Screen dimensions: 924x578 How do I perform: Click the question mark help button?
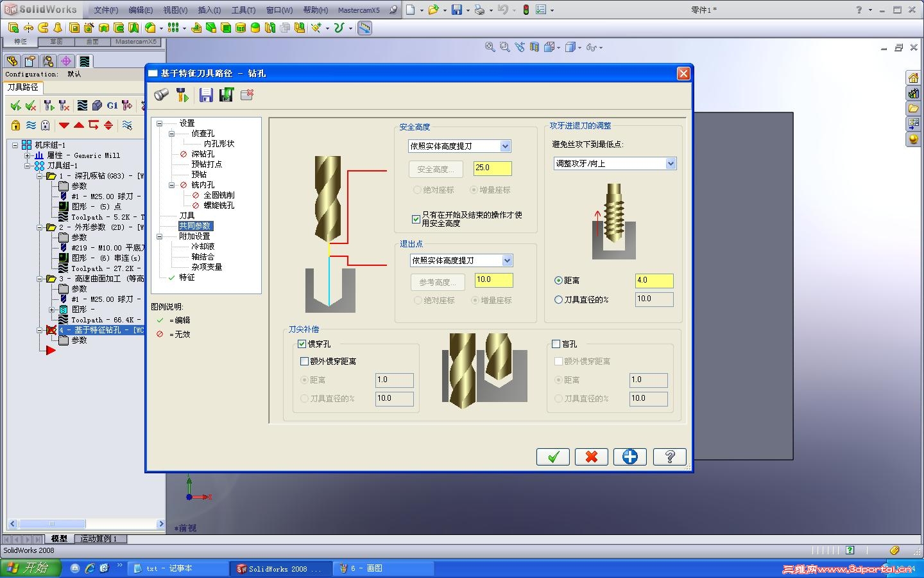[670, 457]
